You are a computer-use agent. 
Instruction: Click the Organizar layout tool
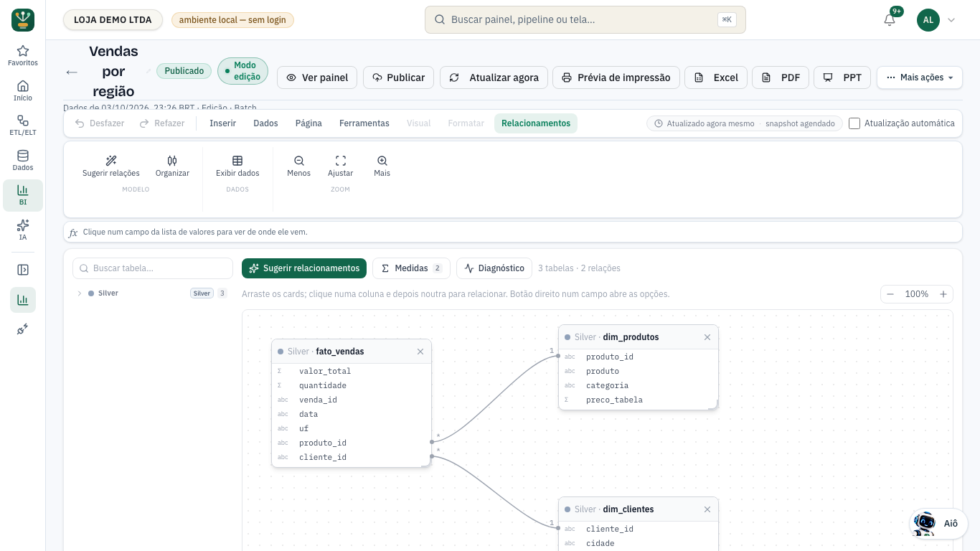(x=172, y=166)
